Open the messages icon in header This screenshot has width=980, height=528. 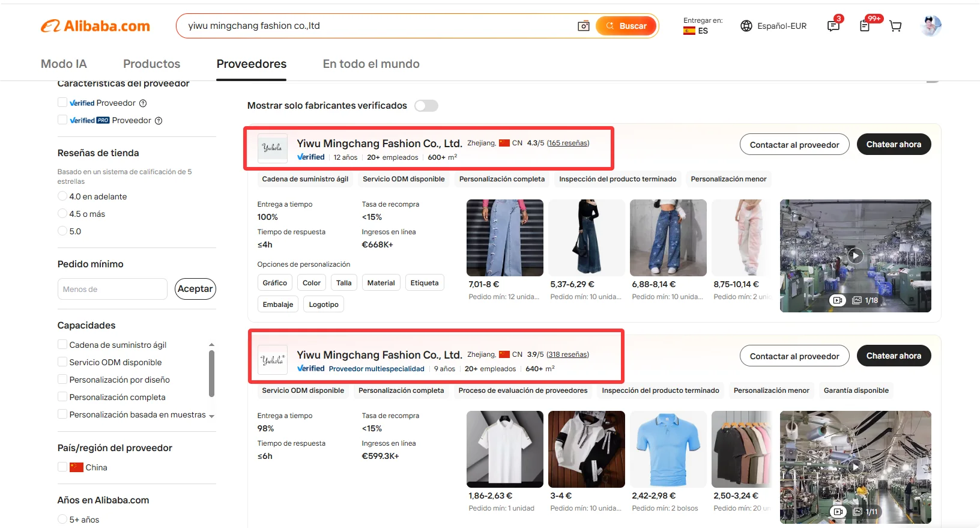coord(833,26)
